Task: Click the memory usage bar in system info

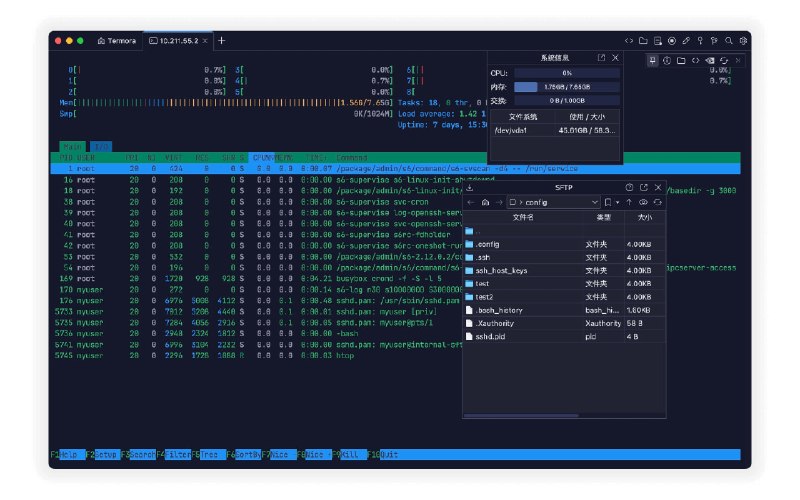Action: tap(566, 87)
